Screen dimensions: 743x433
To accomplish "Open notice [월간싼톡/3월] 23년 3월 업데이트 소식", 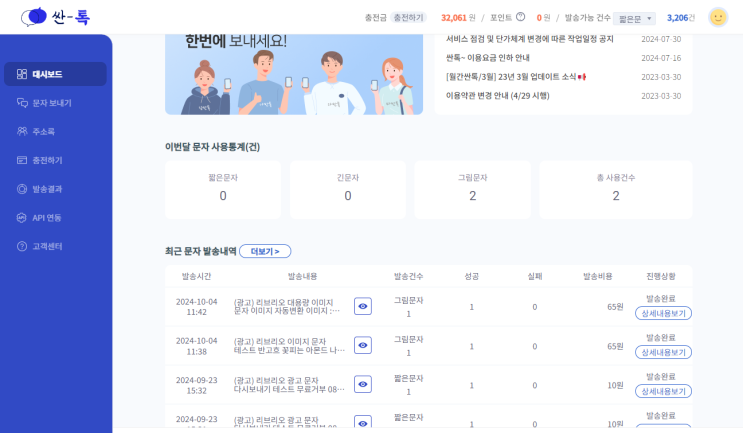I will 515,77.
